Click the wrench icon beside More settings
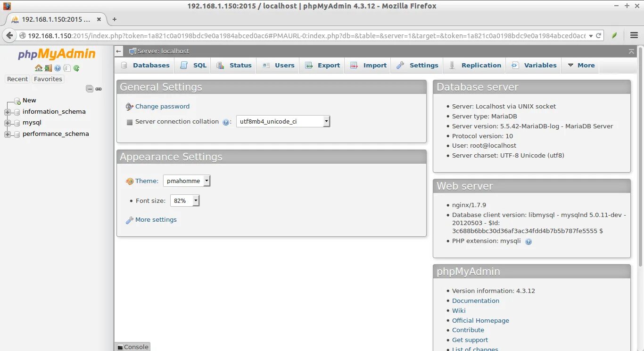The image size is (644, 351). coord(130,220)
